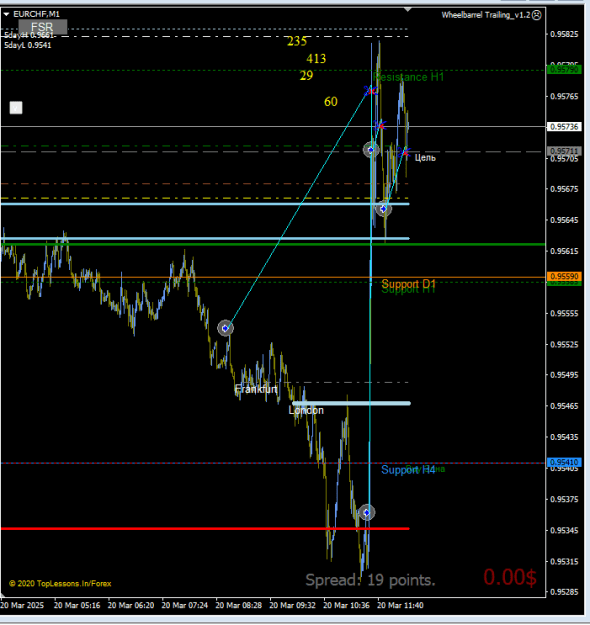Click the 20 Mar 06:20 time label
590x625 pixels.
[131, 605]
